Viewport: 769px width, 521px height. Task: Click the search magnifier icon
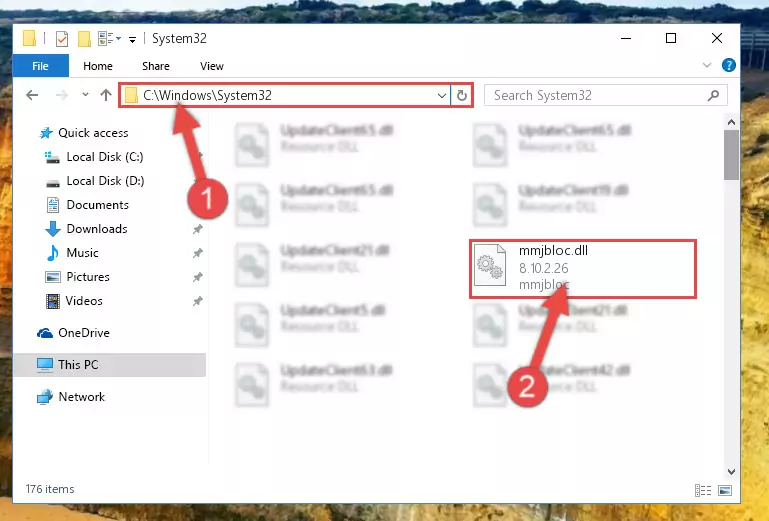(714, 95)
